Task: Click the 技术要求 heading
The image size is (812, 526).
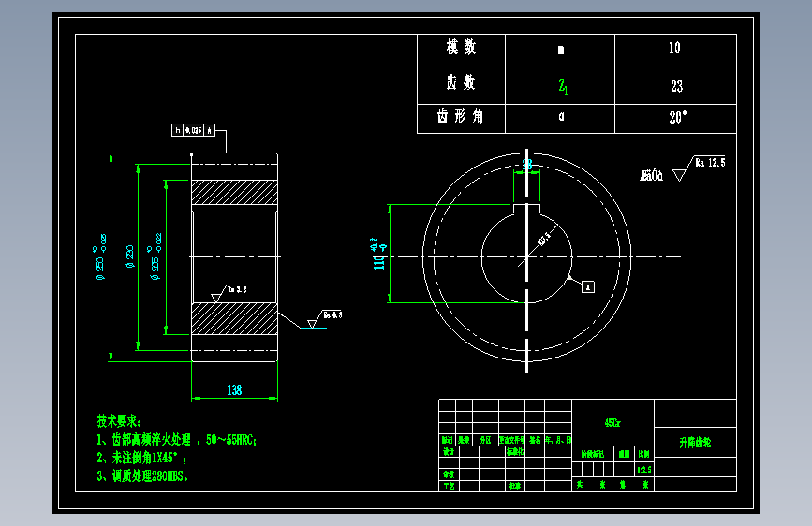Action: point(119,421)
